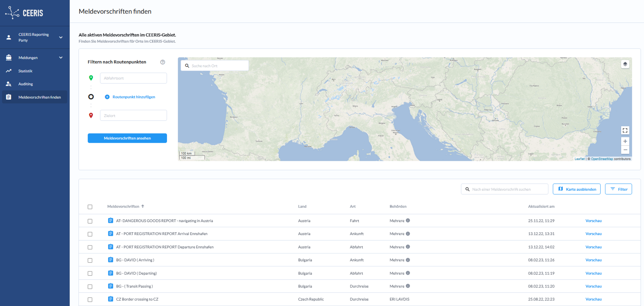Viewport: 644px width, 306px height.
Task: Check the PORT REGISTRATION Departure Ennshafen row
Action: [90, 247]
